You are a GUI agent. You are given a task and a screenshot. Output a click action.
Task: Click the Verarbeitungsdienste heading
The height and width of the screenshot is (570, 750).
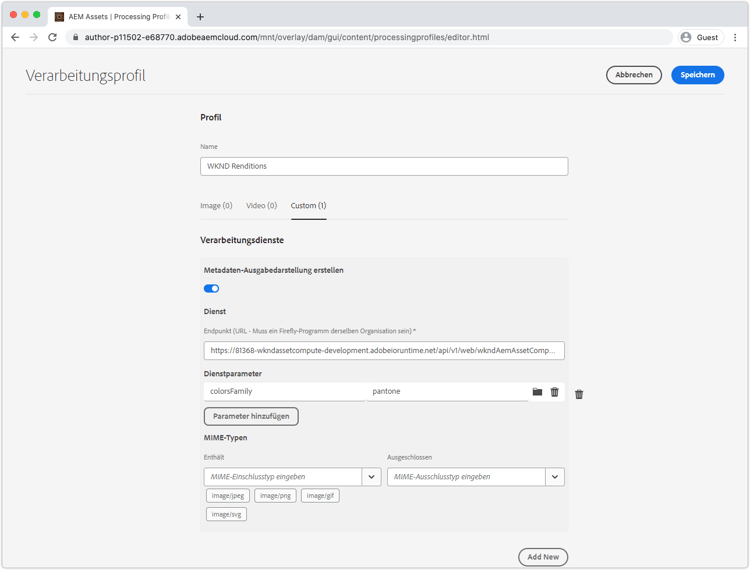pyautogui.click(x=242, y=240)
